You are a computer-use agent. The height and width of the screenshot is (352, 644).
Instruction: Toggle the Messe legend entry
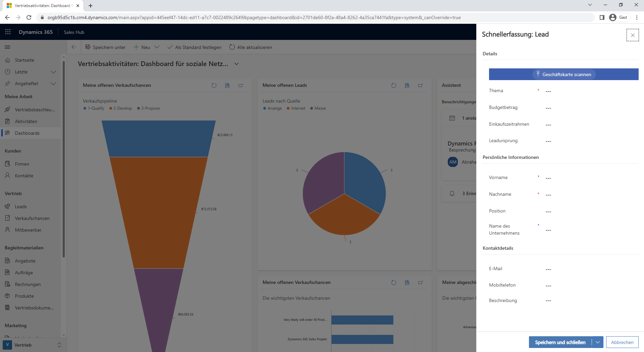[x=318, y=108]
